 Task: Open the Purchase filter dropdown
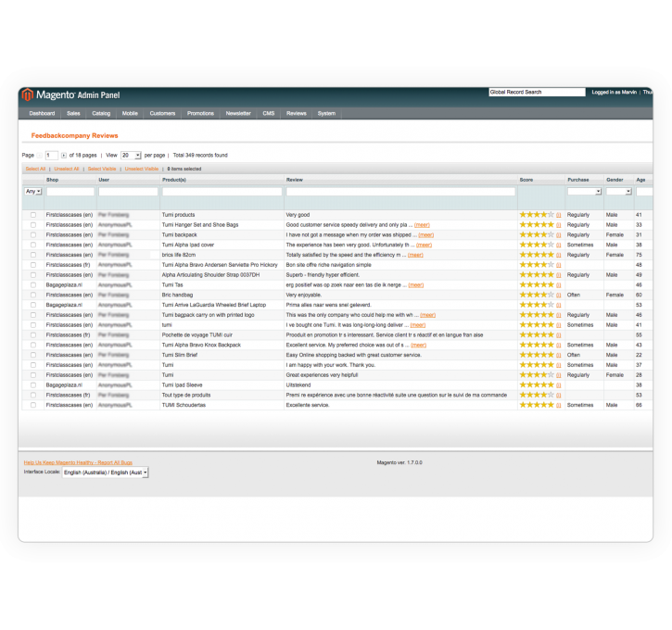[x=584, y=192]
